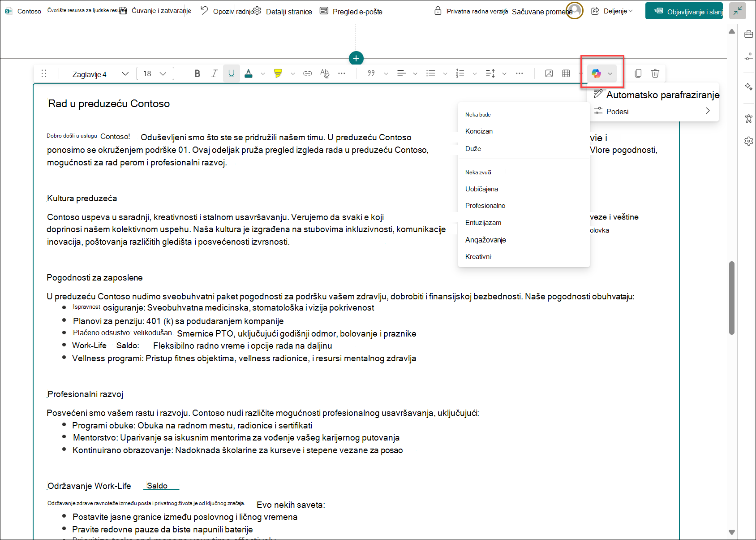Expand the quote style dropdown arrow
The image size is (756, 540).
[x=386, y=73]
